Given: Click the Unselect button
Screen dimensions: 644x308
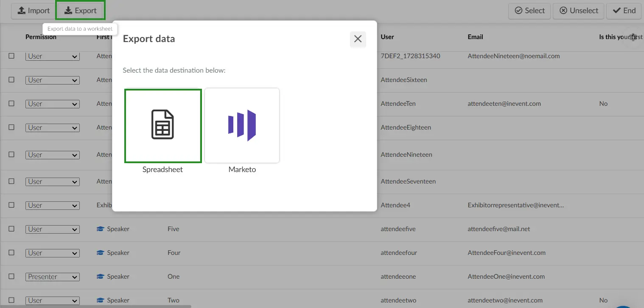Looking at the screenshot, I should [579, 11].
